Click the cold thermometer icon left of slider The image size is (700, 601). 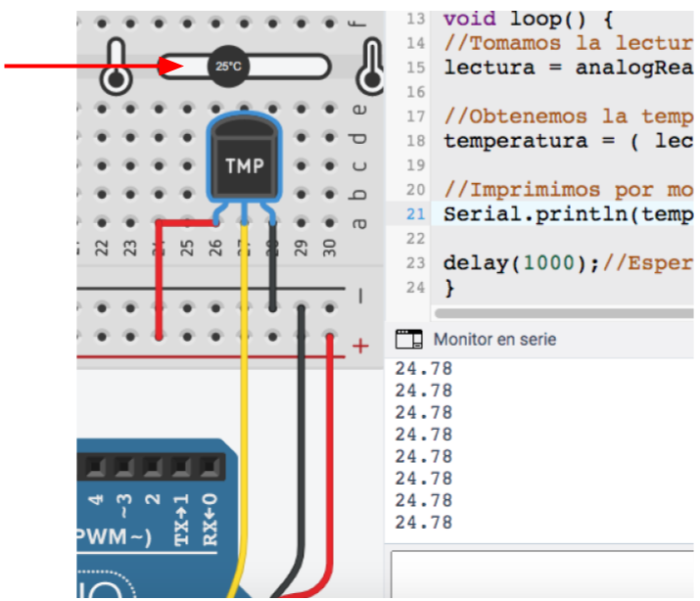(117, 68)
